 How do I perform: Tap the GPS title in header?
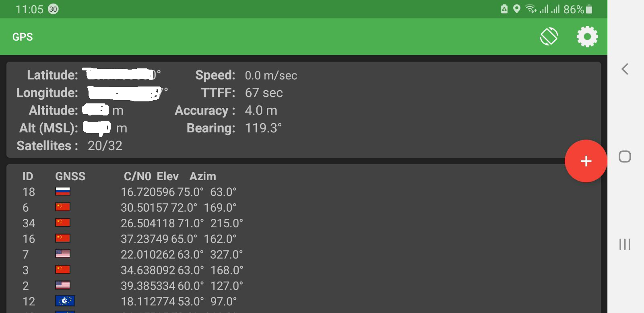(23, 37)
